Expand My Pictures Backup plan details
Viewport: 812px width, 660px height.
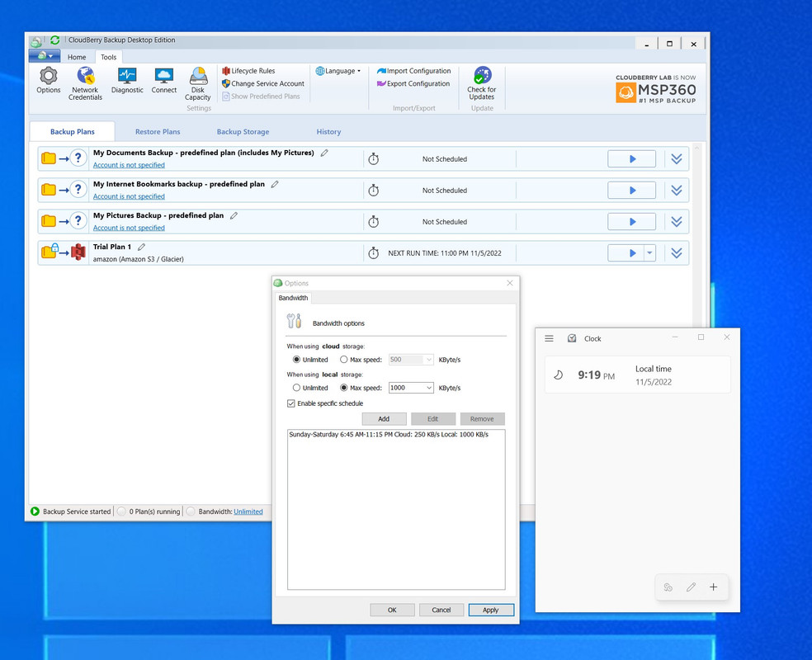point(677,222)
